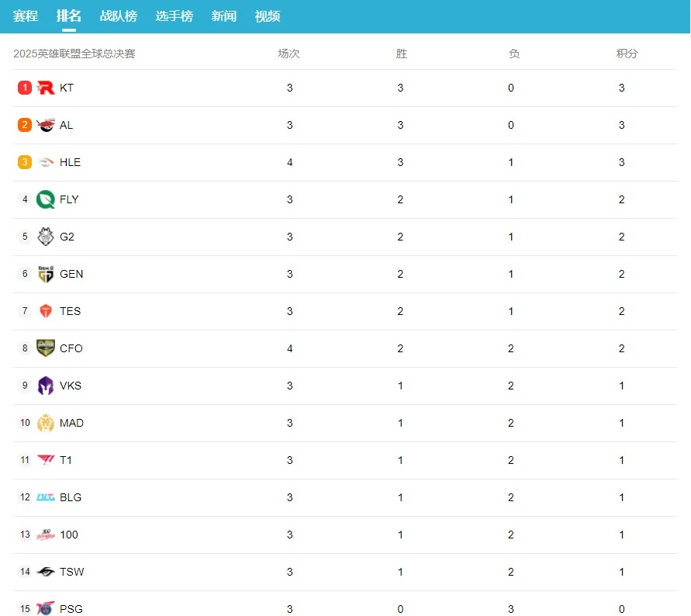
Task: Click the 积分 column header
Action: [627, 54]
